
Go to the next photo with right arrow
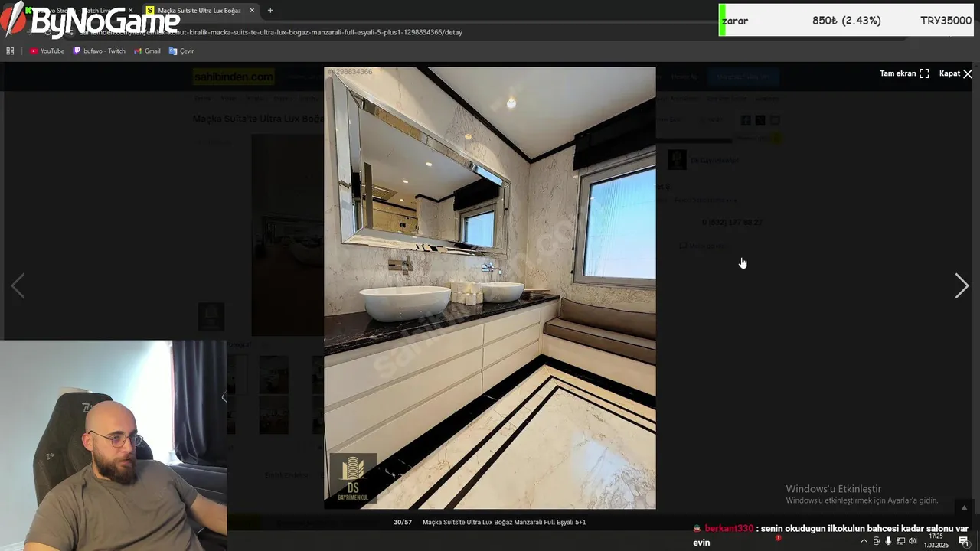[962, 285]
